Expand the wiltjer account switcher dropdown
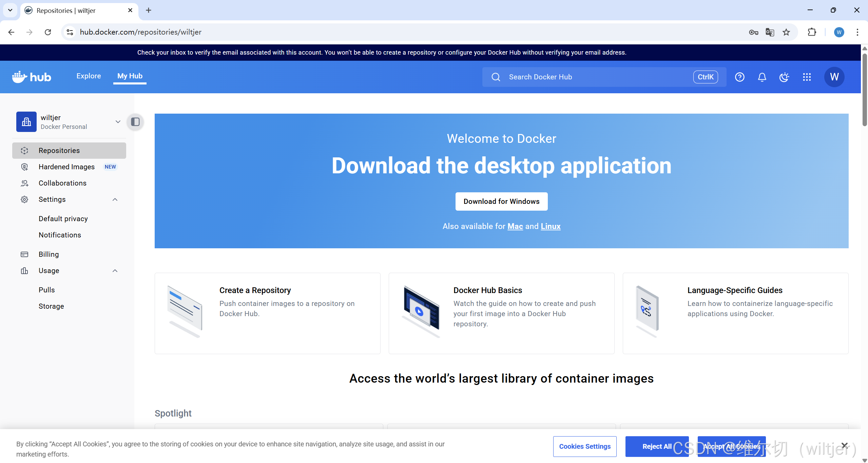 tap(118, 122)
